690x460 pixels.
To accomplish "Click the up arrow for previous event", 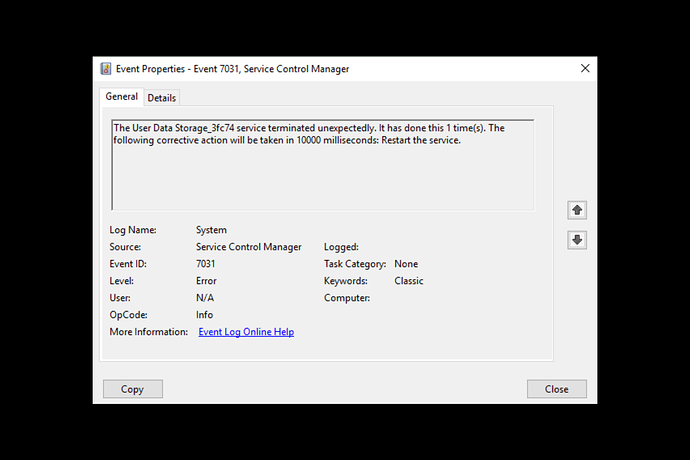I will point(577,210).
